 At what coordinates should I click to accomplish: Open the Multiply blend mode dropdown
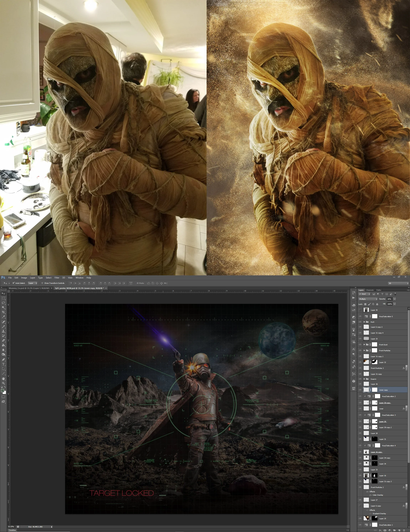[368, 299]
